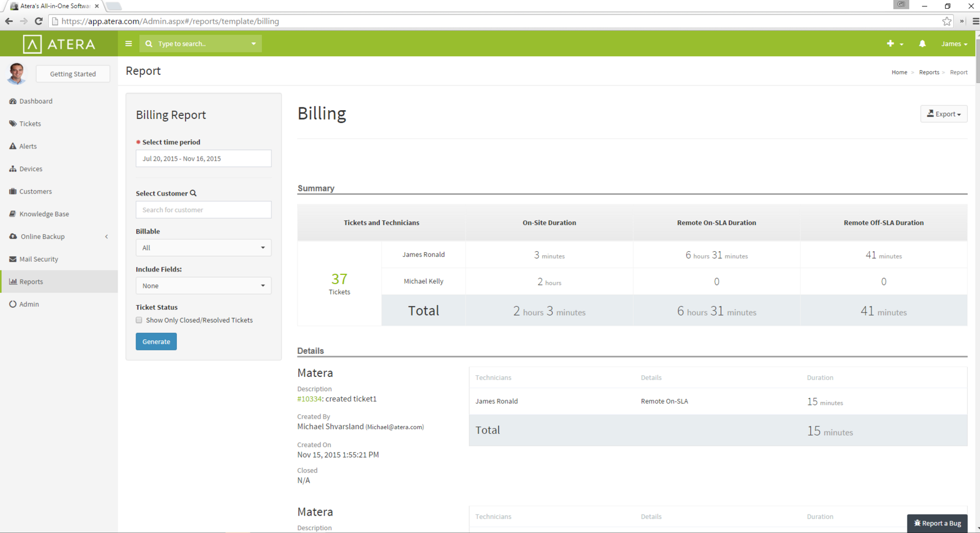Screen dimensions: 980x533
Task: Click the Generate button
Action: (x=156, y=342)
